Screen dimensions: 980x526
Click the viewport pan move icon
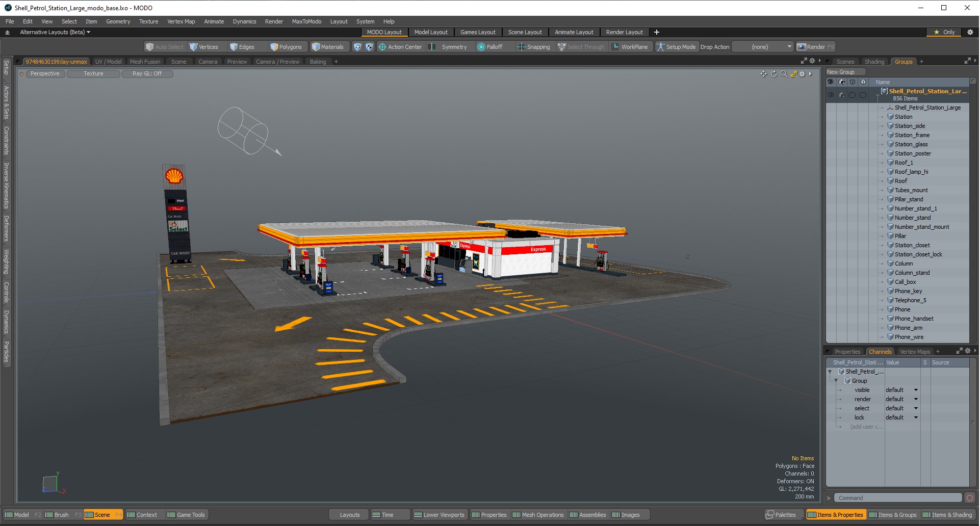pos(763,74)
